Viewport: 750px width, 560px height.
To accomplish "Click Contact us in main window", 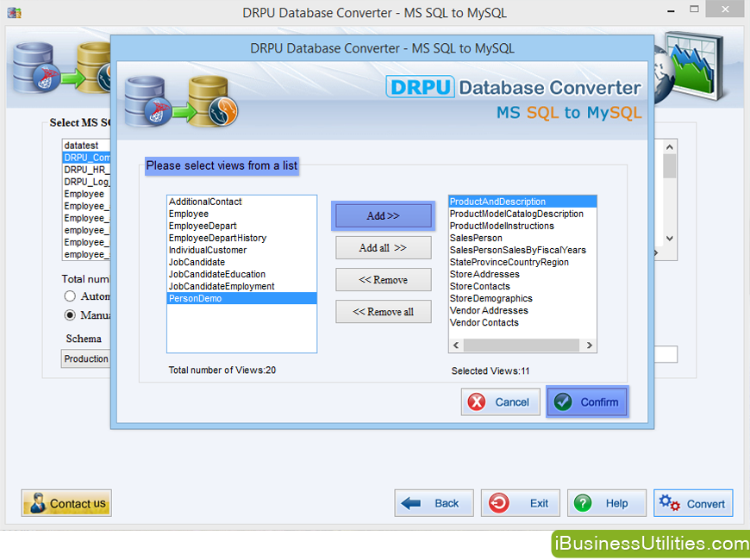I will point(66,503).
